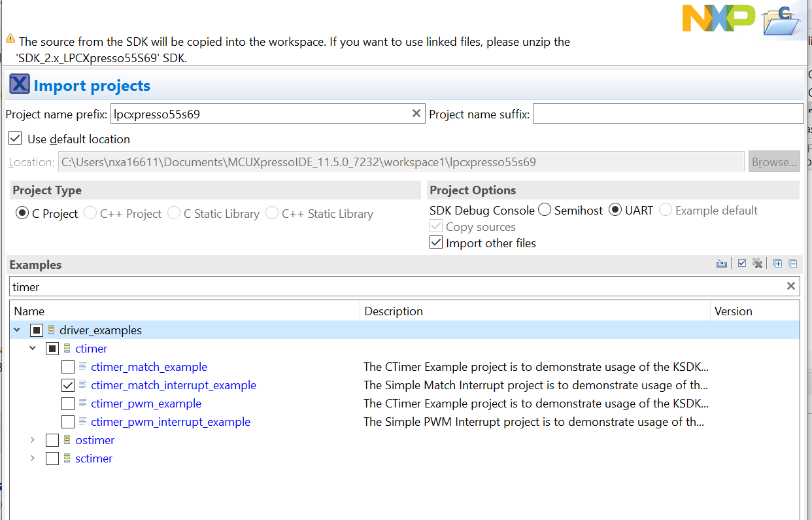Click the Project name suffix input field
This screenshot has width=812, height=520.
click(x=668, y=114)
